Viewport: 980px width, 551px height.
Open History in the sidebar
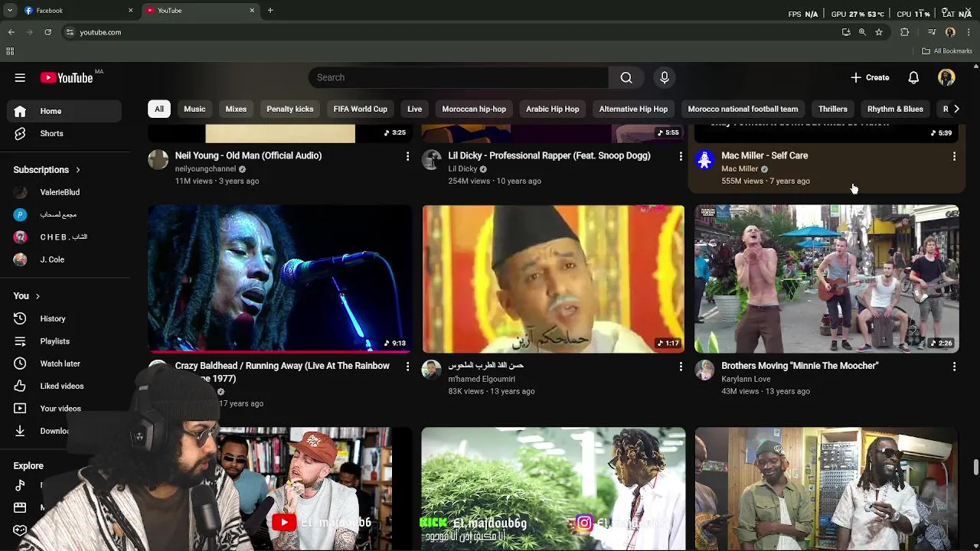[65, 318]
